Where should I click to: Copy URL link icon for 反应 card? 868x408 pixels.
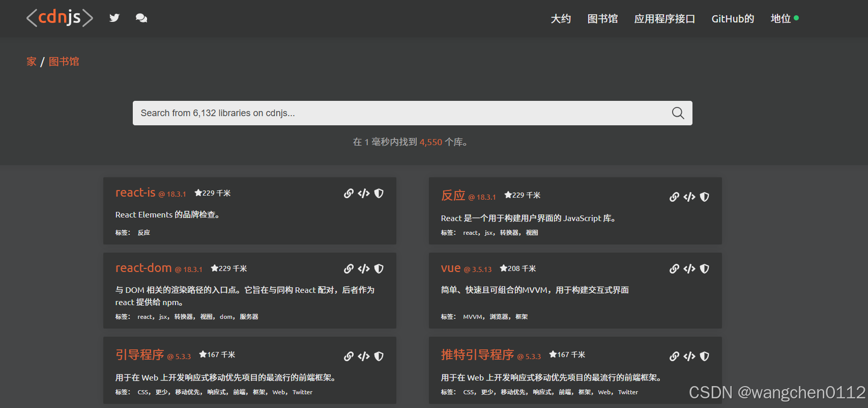[674, 197]
